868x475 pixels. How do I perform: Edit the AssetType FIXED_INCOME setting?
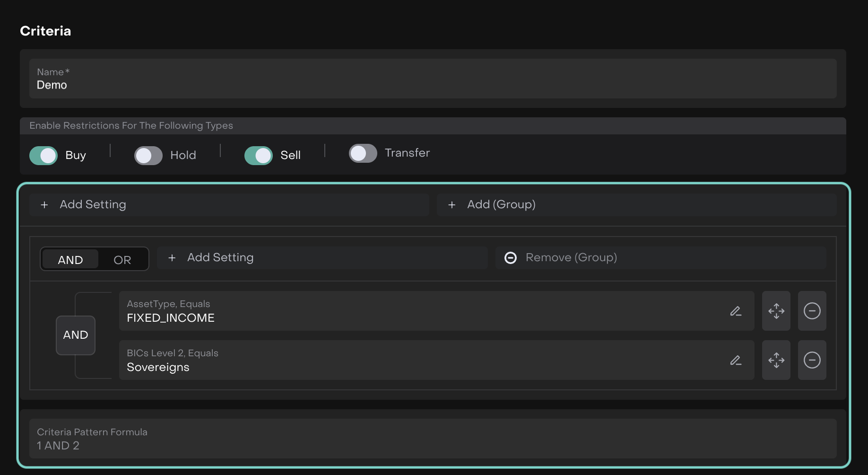point(735,311)
